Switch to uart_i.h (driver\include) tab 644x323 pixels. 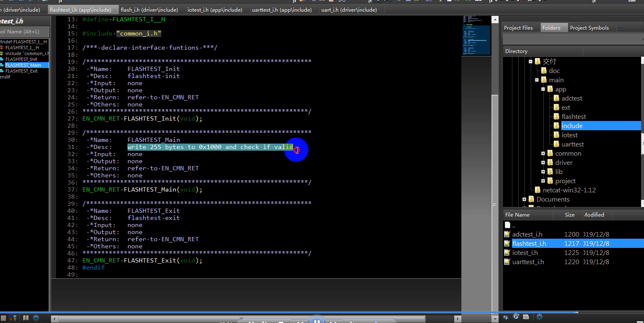click(349, 10)
